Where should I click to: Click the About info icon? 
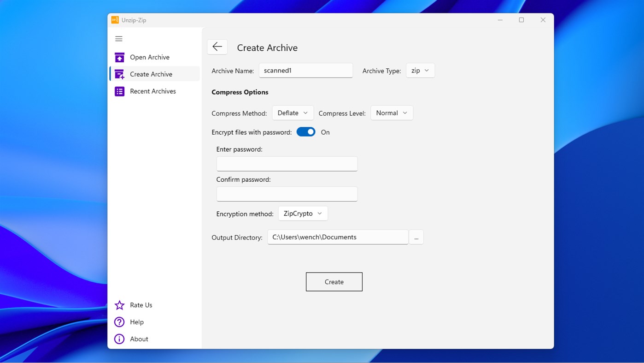coord(119,339)
